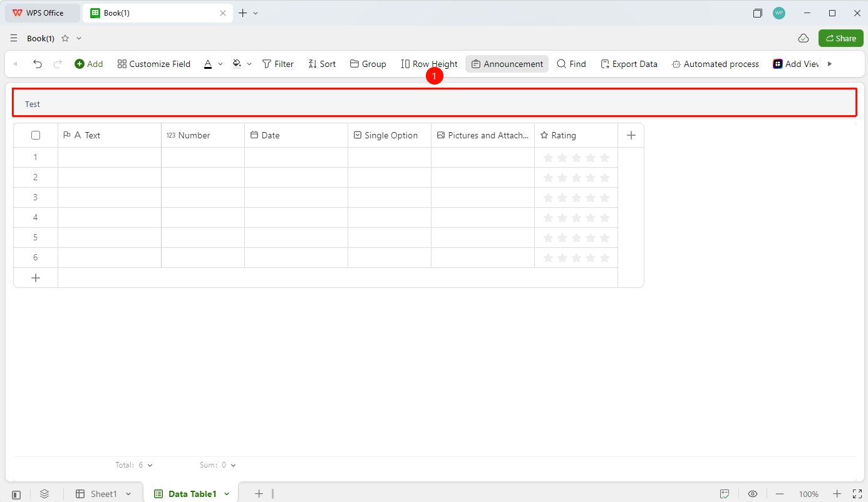Add a new sheet with the bottom plus
Viewport: 868px width, 502px height.
tap(259, 494)
